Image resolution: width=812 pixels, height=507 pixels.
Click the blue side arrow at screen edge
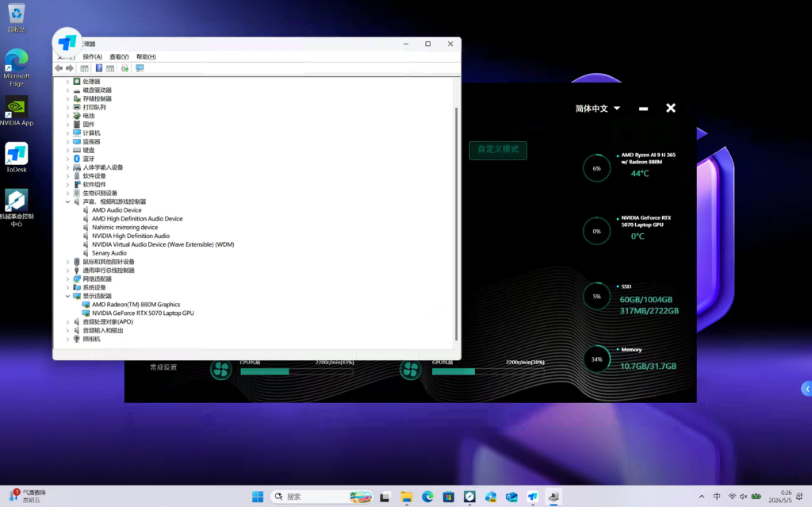(x=806, y=389)
